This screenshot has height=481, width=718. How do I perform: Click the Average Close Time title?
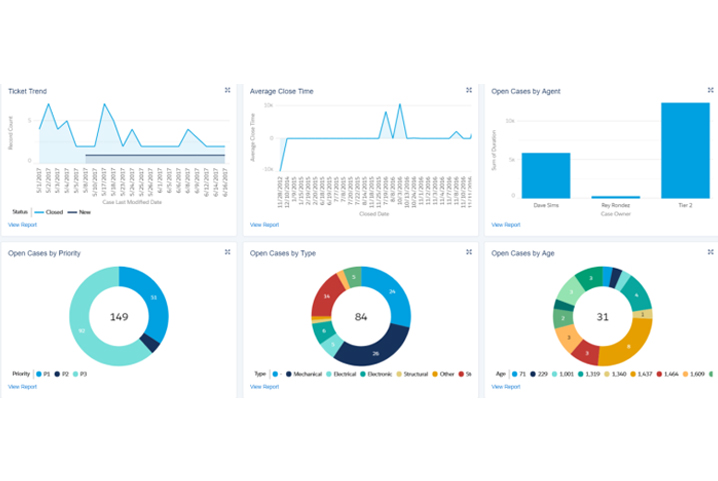pos(282,91)
